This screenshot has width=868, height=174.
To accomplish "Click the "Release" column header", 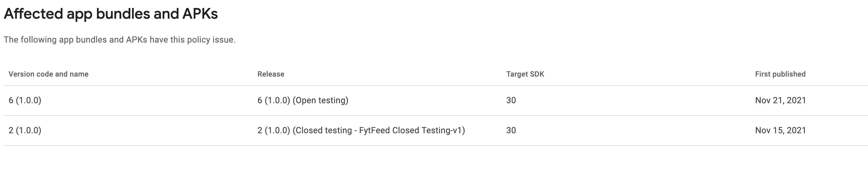I will tap(271, 74).
